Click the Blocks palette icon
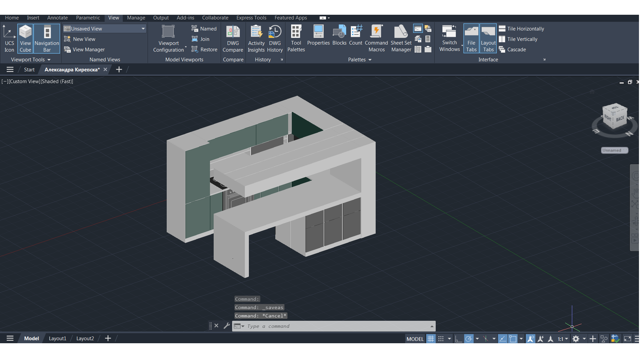644x362 pixels. 339,36
